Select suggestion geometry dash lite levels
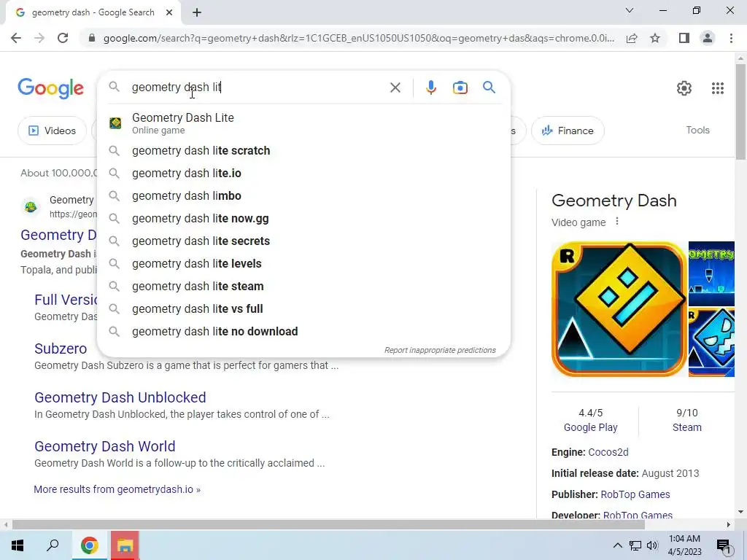This screenshot has height=560, width=747. [303, 264]
